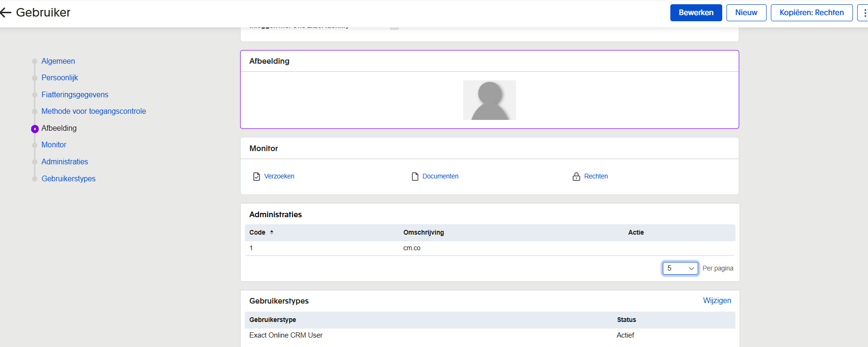Click the user avatar placeholder image
This screenshot has height=347, width=868.
coord(490,100)
